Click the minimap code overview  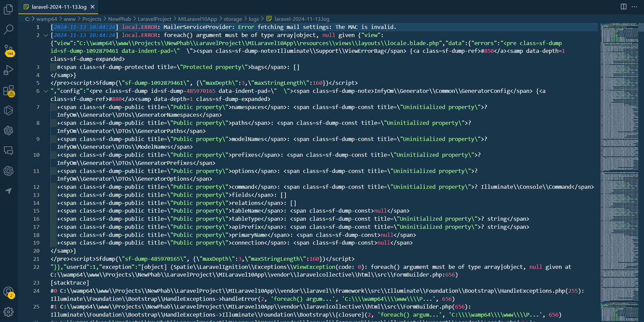619,172
